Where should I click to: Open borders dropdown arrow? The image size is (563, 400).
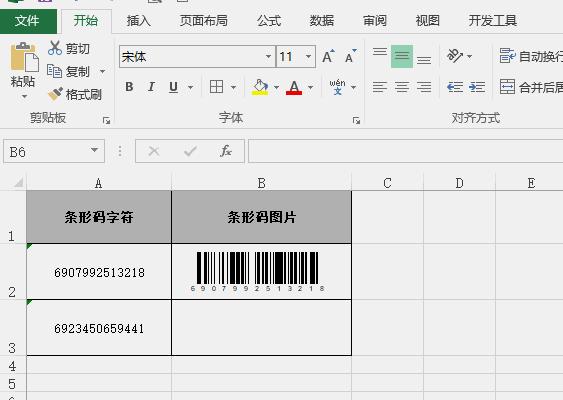[233, 87]
